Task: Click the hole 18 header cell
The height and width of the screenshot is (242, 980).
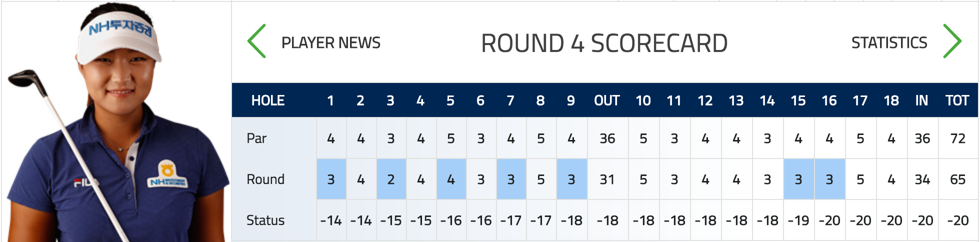Action: coord(891,100)
